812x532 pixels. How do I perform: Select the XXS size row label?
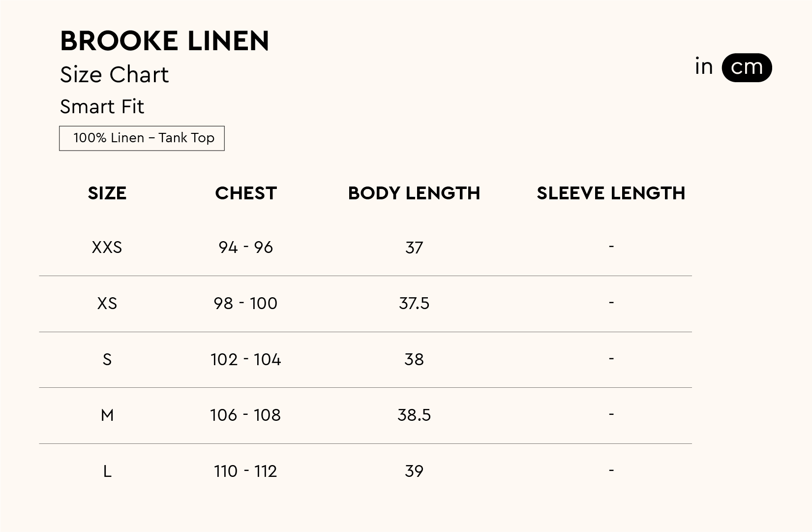click(x=107, y=247)
